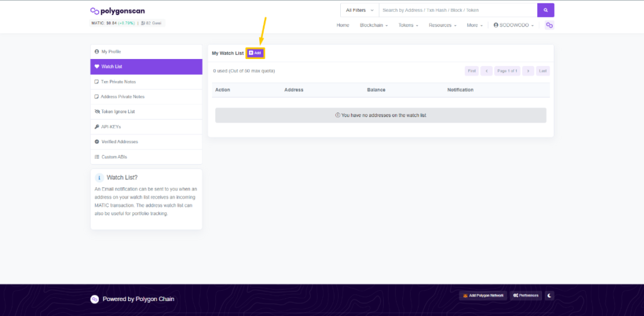This screenshot has height=316, width=644.
Task: Open Verified Addresses section
Action: 146,141
